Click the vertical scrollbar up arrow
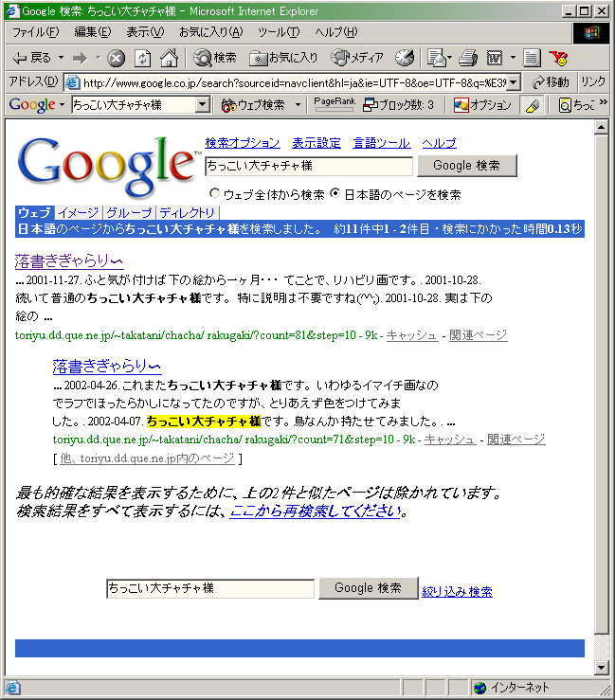The height and width of the screenshot is (700, 615). 601,128
